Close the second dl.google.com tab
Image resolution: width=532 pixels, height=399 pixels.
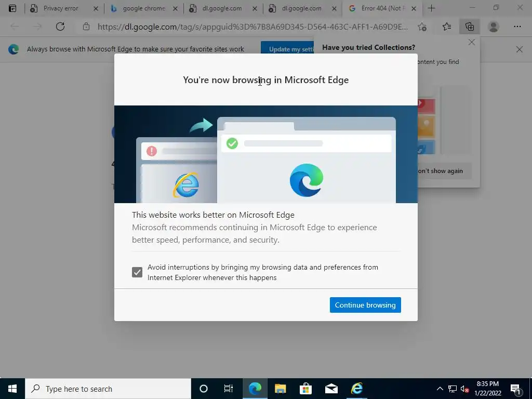point(334,9)
